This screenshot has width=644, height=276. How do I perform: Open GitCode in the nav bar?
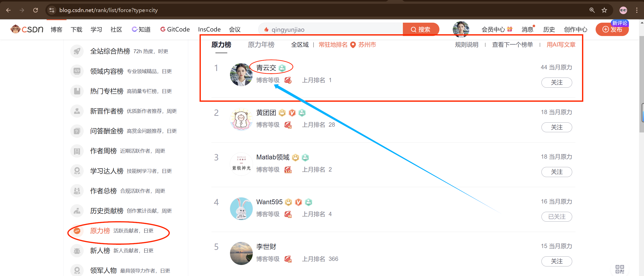[x=175, y=29]
